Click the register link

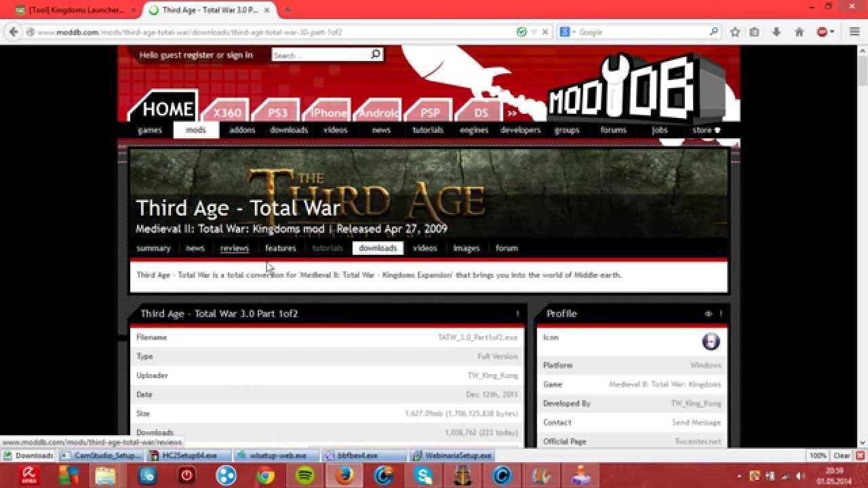pyautogui.click(x=199, y=55)
